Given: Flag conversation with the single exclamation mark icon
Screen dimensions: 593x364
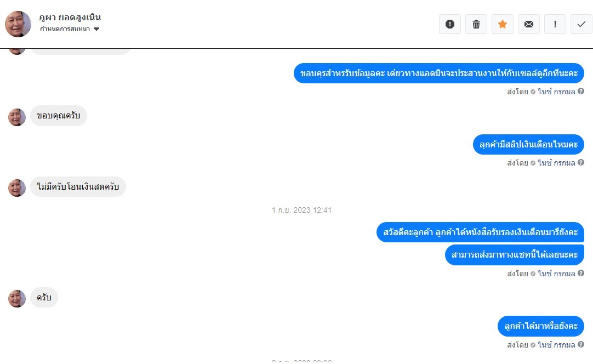Looking at the screenshot, I should click(x=555, y=24).
